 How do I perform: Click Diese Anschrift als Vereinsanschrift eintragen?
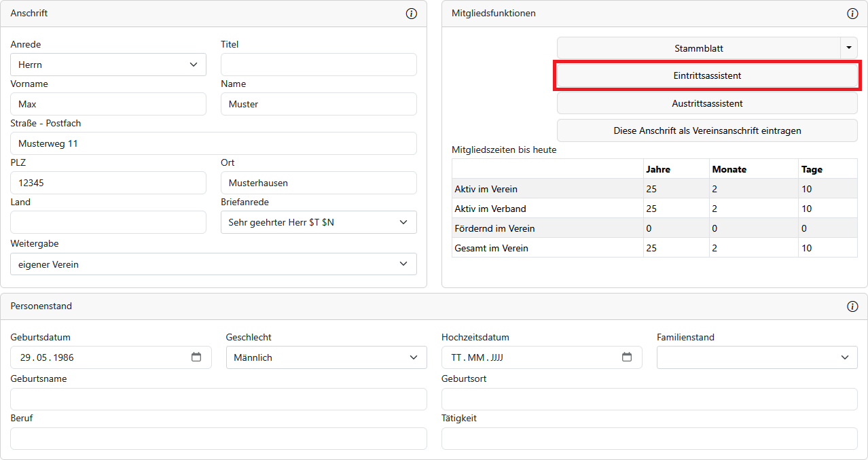tap(707, 130)
